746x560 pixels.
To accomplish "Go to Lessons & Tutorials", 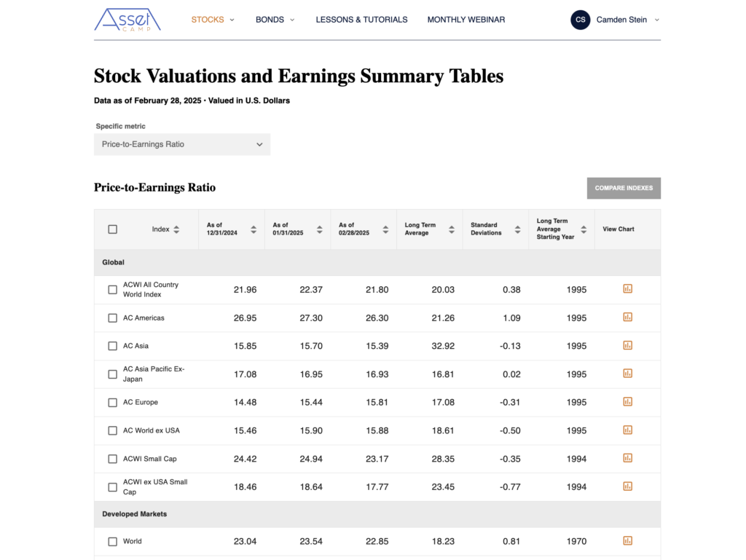I will (361, 20).
